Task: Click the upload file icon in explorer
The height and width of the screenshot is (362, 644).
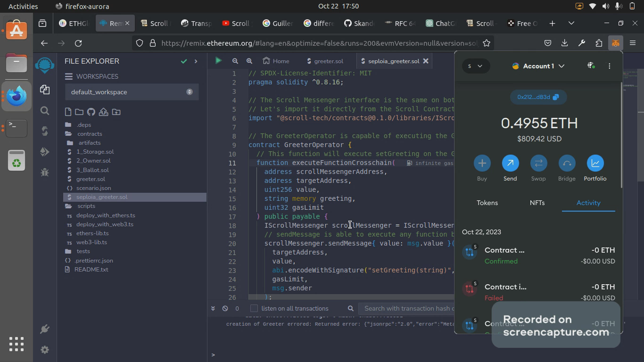Action: [x=103, y=112]
